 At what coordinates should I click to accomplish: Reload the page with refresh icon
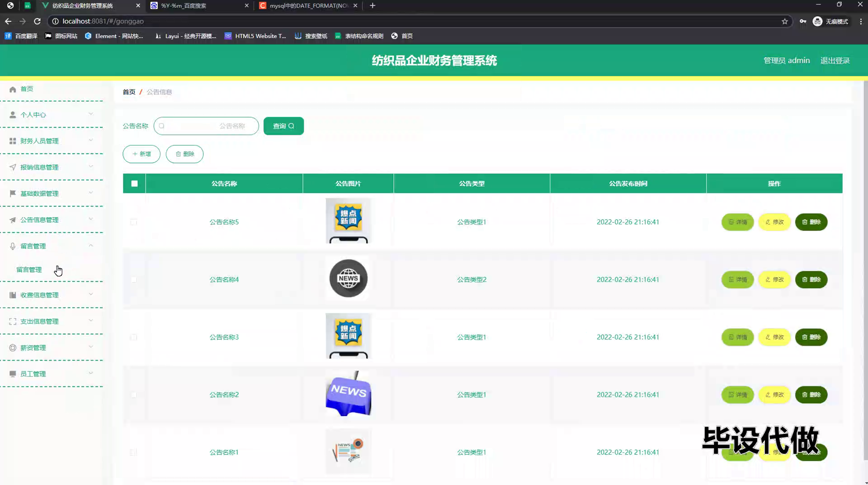37,21
